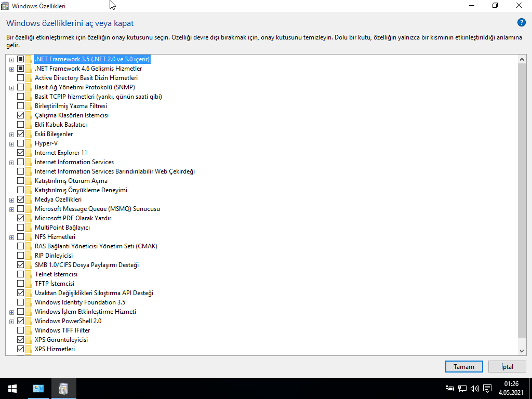The image size is (532, 399).
Task: Check Windows Identity Foundation 3.5
Action: coord(20,302)
